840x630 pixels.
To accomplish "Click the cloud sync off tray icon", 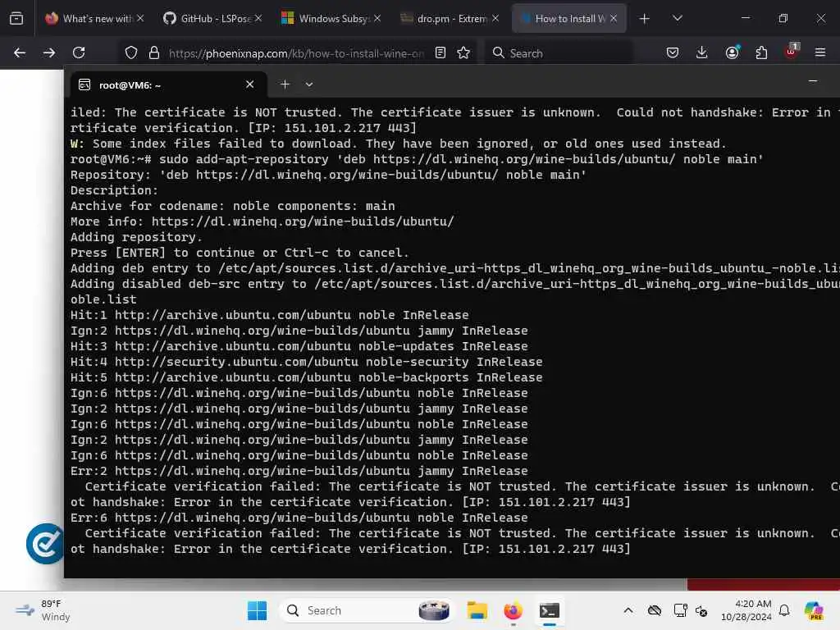I will [x=655, y=610].
